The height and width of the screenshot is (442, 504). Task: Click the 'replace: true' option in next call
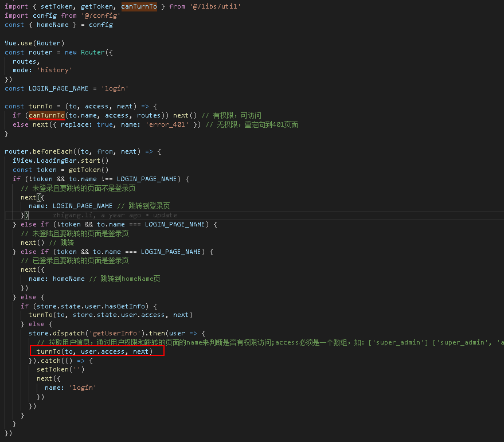[x=87, y=124]
